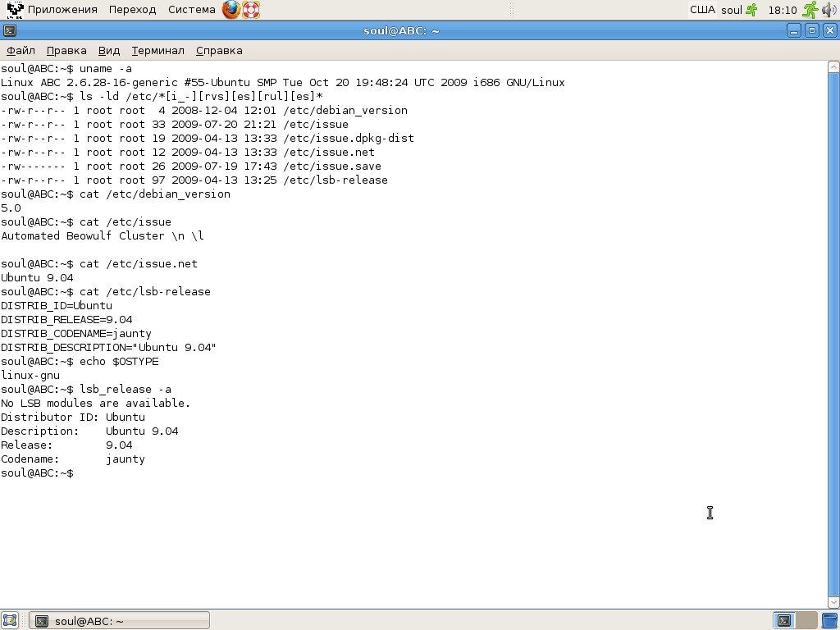This screenshot has height=630, width=840.
Task: Open the Приложения panel menu
Action: (x=62, y=10)
